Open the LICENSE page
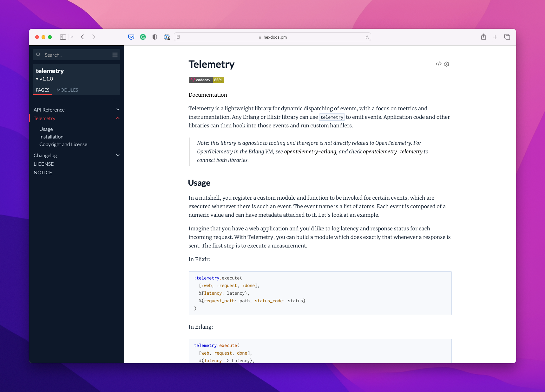This screenshot has height=392, width=545. [x=44, y=164]
